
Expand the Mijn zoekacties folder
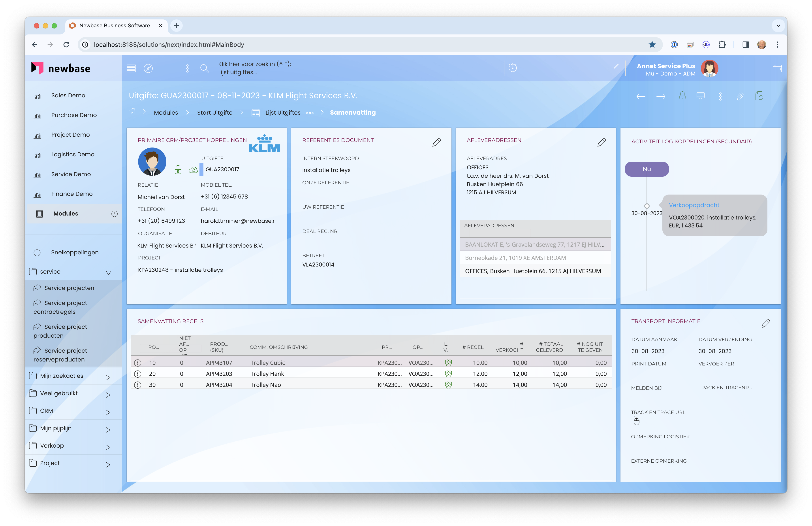pyautogui.click(x=108, y=377)
